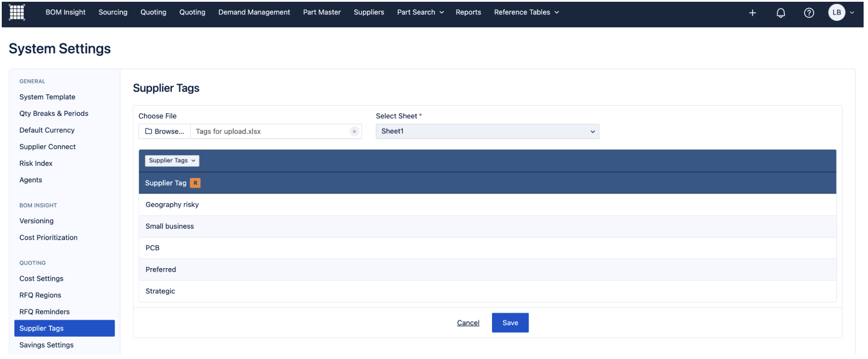Expand the Select Sheet dropdown

coord(487,131)
